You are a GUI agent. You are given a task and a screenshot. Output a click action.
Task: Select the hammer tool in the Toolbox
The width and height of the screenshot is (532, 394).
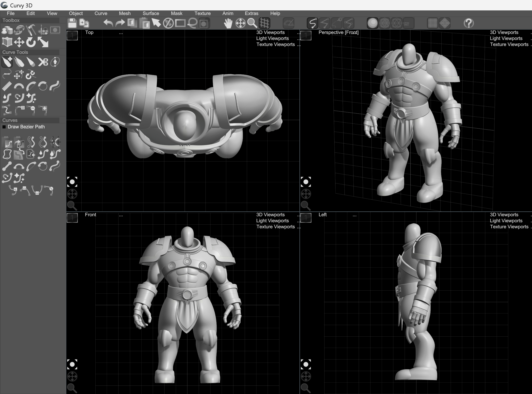point(31,30)
